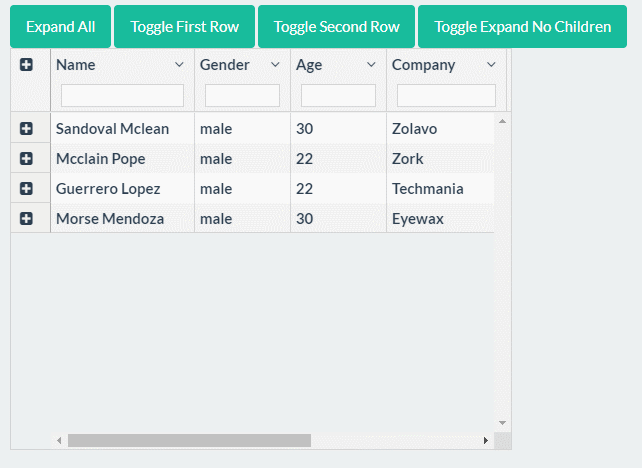Click the header expand-all plus icon
The height and width of the screenshot is (468, 642).
[x=26, y=65]
